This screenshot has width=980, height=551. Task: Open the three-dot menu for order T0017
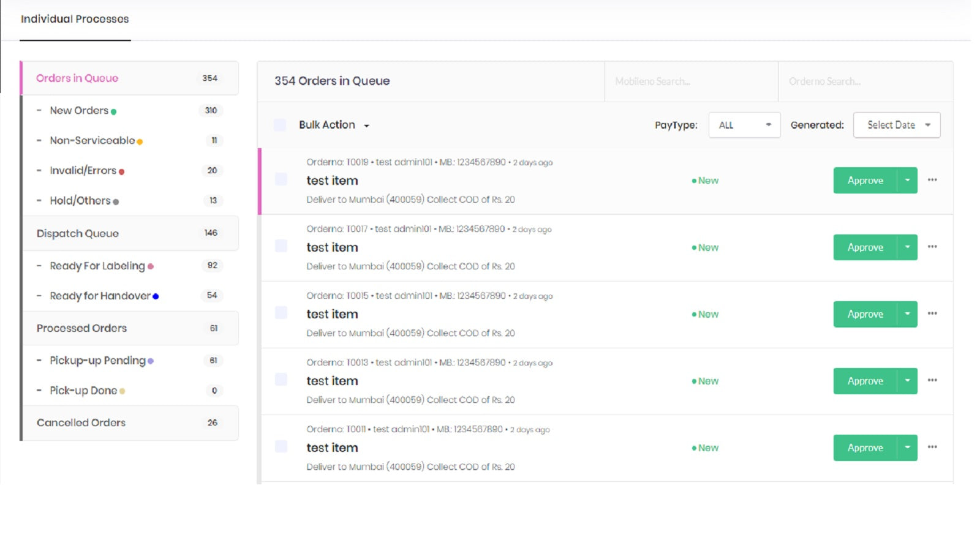tap(932, 247)
